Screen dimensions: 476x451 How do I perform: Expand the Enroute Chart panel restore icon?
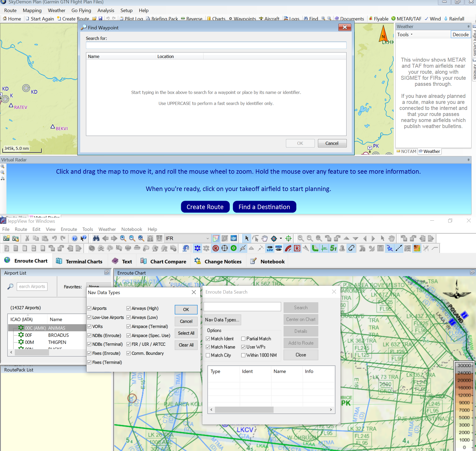pos(472,272)
